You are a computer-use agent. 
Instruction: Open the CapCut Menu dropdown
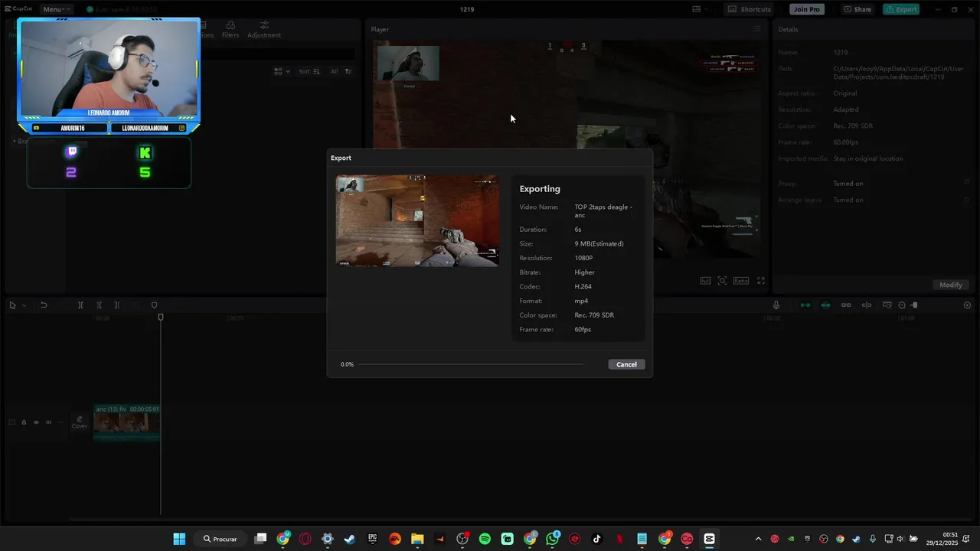[56, 9]
